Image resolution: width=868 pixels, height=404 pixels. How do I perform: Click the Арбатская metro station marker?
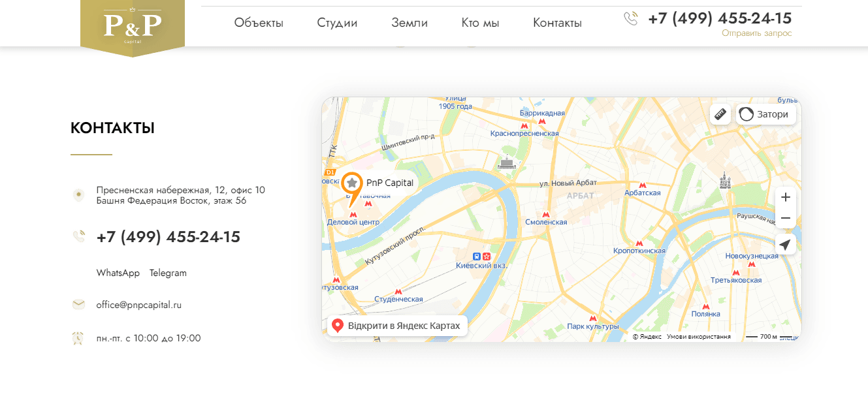tap(642, 185)
